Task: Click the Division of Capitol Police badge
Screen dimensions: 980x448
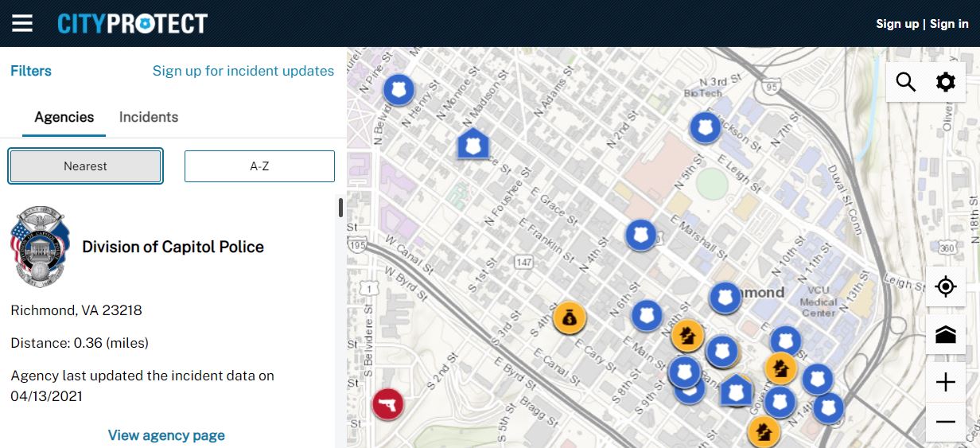Action: pyautogui.click(x=40, y=247)
